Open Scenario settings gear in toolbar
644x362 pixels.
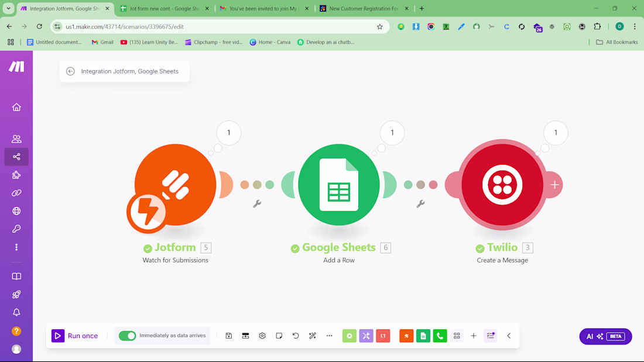262,336
